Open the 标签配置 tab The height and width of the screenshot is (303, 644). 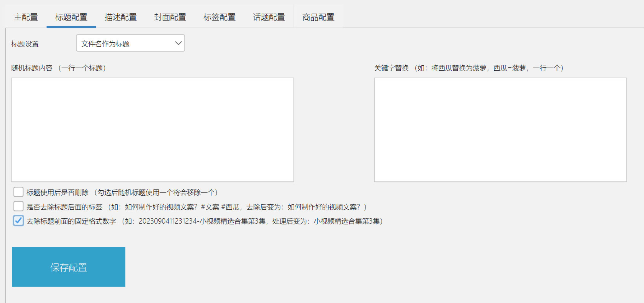coord(219,17)
